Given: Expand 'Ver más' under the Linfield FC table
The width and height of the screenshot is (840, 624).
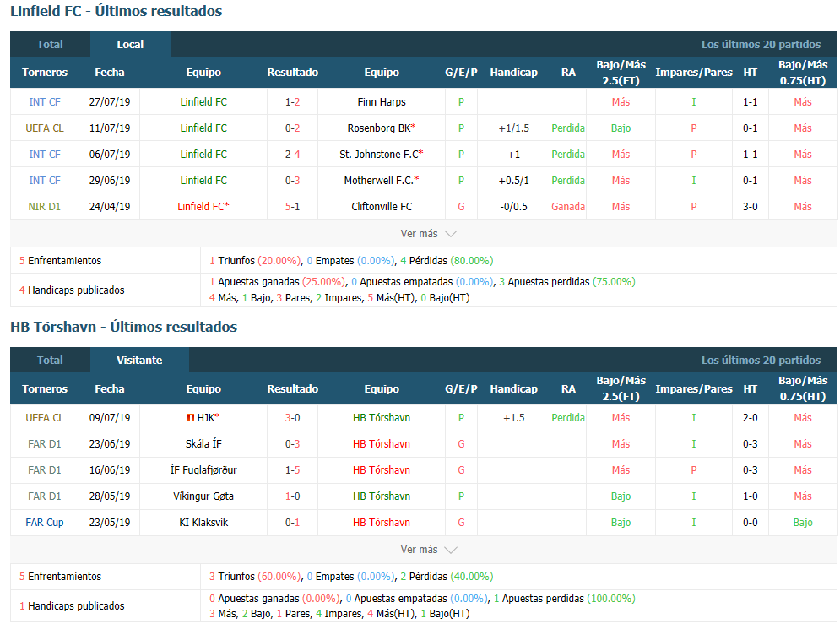Looking at the screenshot, I should [x=429, y=234].
